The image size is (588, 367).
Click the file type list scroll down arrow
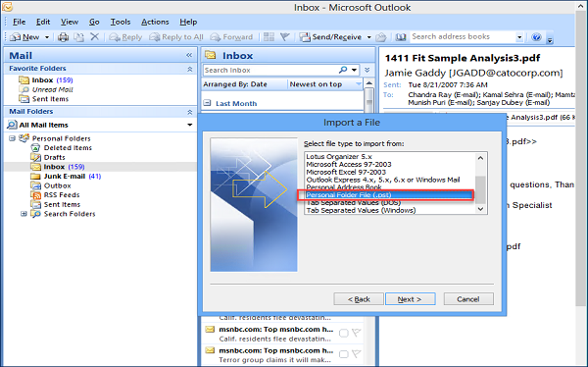pos(481,209)
